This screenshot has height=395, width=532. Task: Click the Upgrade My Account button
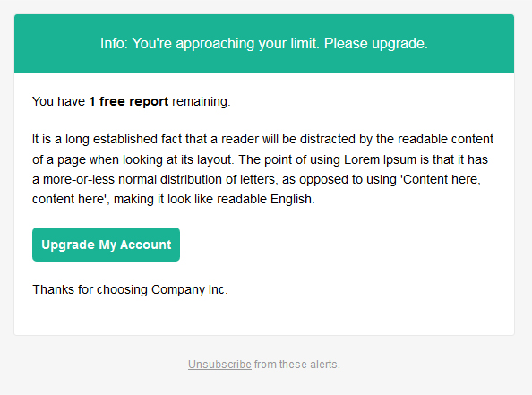(x=106, y=245)
